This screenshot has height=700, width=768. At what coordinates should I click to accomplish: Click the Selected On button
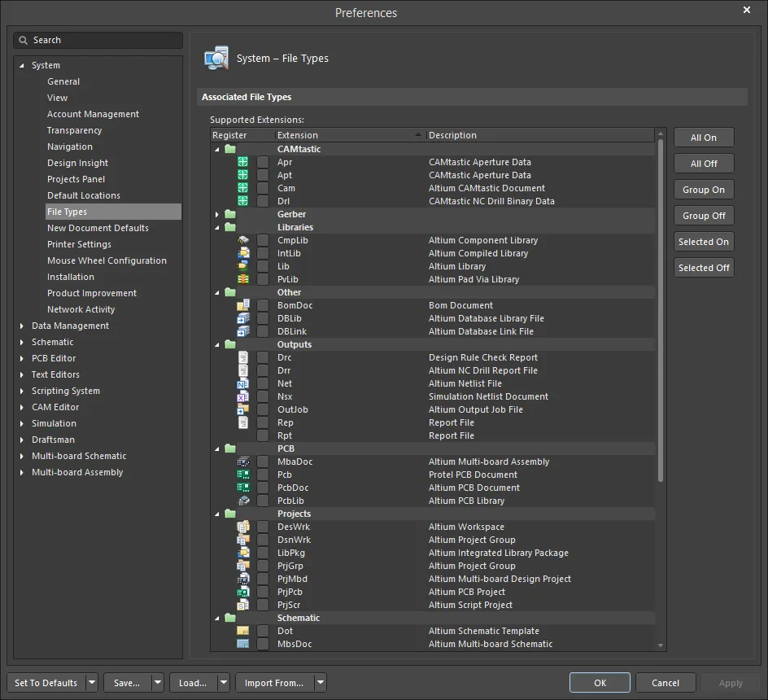pos(704,242)
